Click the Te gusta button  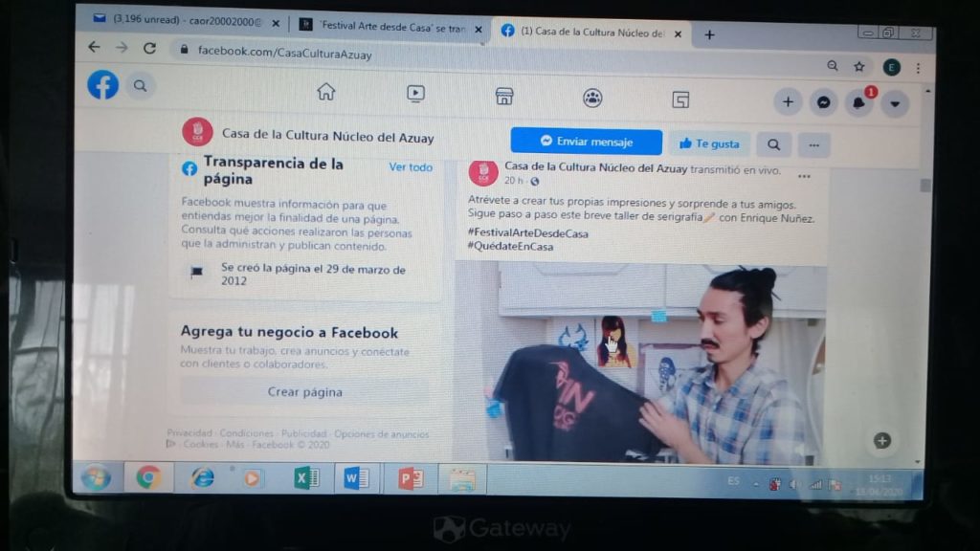coord(709,143)
